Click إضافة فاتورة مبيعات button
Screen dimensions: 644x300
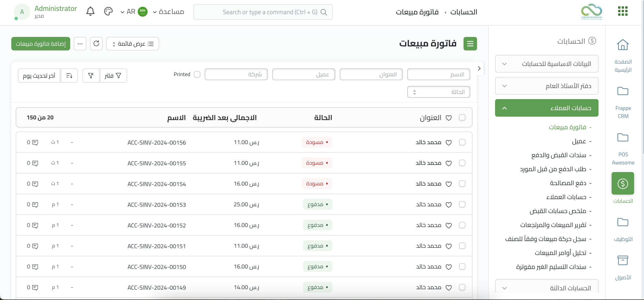click(41, 44)
